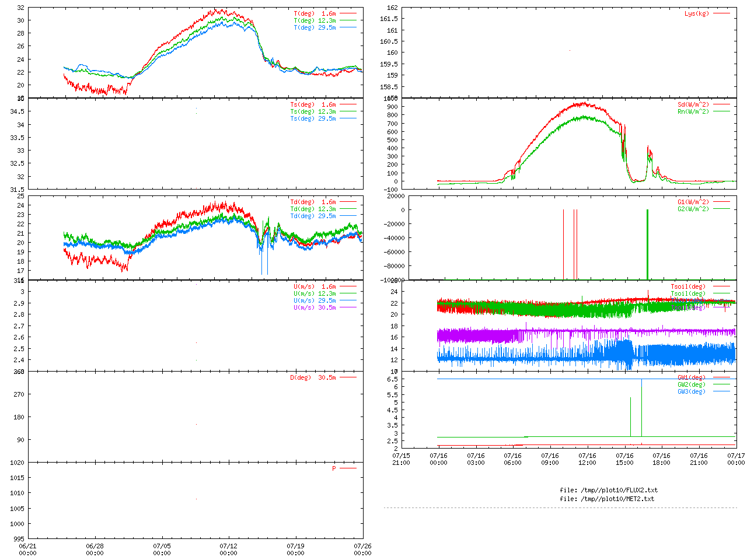Click the '07/15 21:00' time axis label

click(x=402, y=460)
